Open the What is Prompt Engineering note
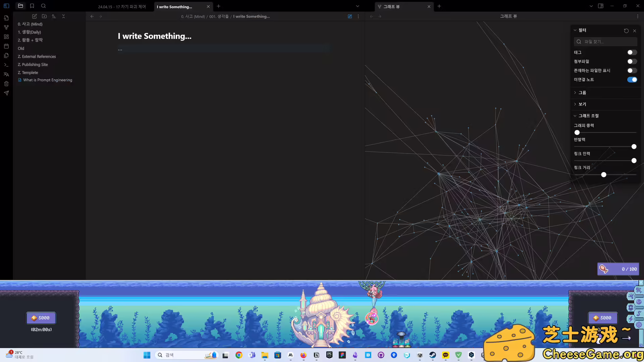Viewport: 644px width, 362px height. pos(48,80)
